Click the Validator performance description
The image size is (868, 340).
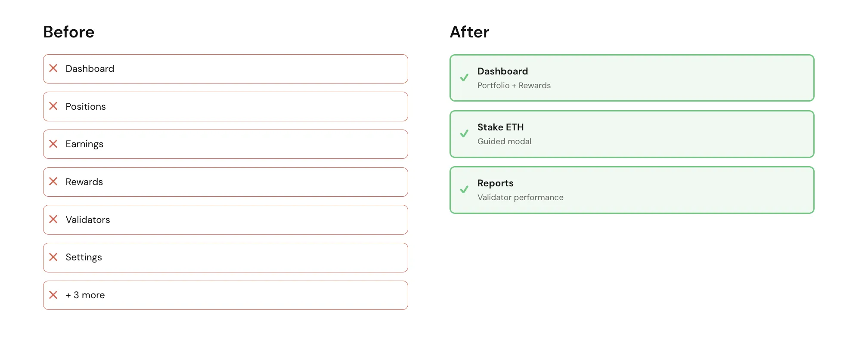[x=520, y=198]
